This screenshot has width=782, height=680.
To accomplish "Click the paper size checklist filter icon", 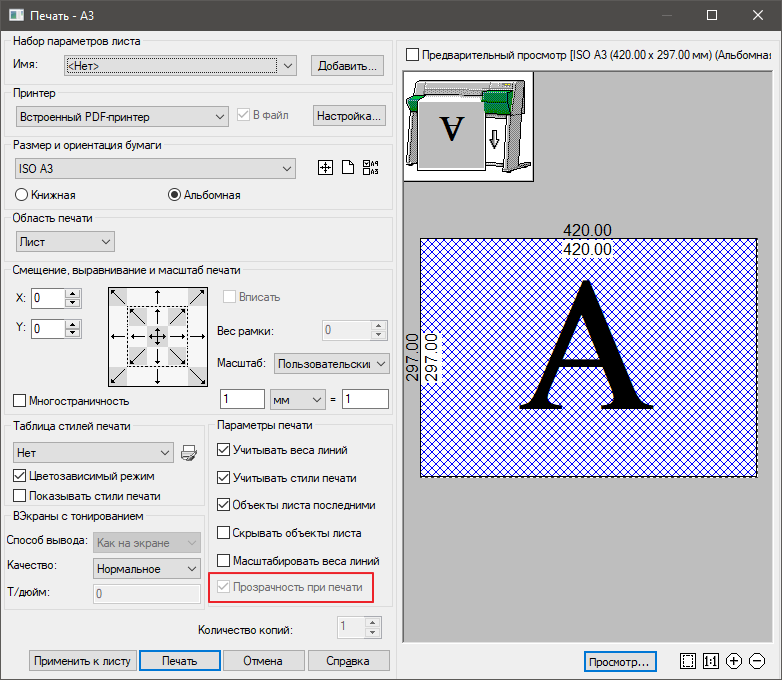I will (x=371, y=168).
